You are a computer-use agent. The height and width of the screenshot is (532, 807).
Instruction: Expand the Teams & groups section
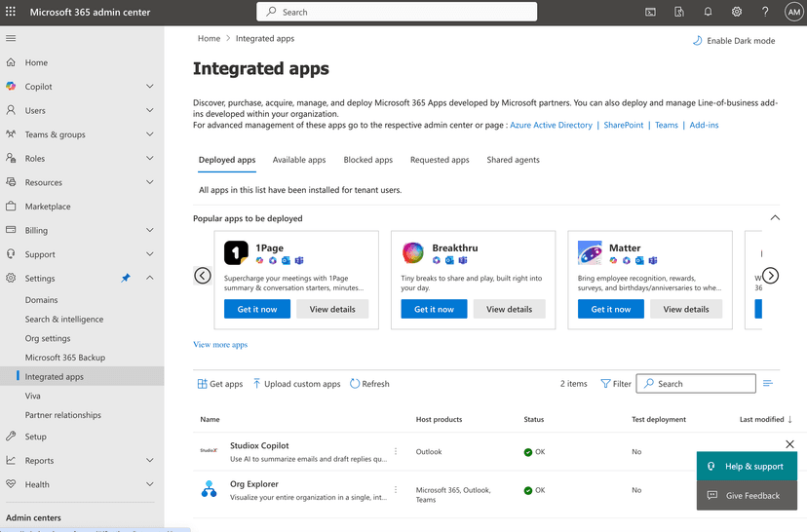pyautogui.click(x=150, y=134)
